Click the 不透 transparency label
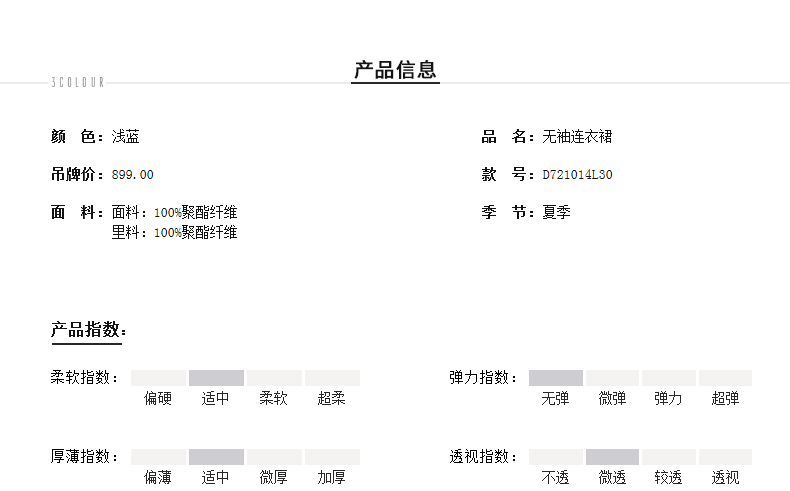Image resolution: width=790 pixels, height=491 pixels. click(x=555, y=477)
